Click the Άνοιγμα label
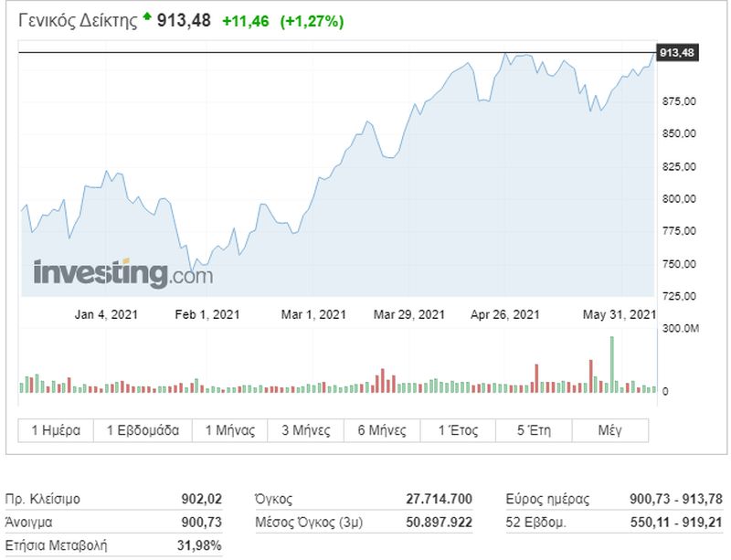Screen dimensions: 731x560 (28, 523)
